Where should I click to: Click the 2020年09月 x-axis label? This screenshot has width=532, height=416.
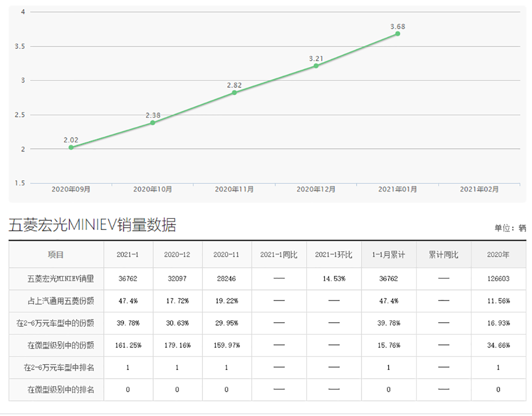coord(71,189)
